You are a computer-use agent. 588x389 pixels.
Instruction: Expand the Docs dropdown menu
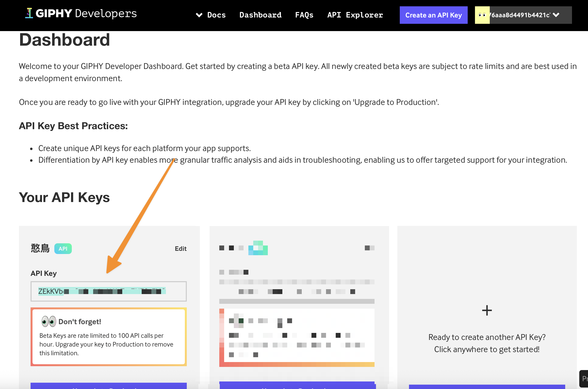(x=211, y=15)
